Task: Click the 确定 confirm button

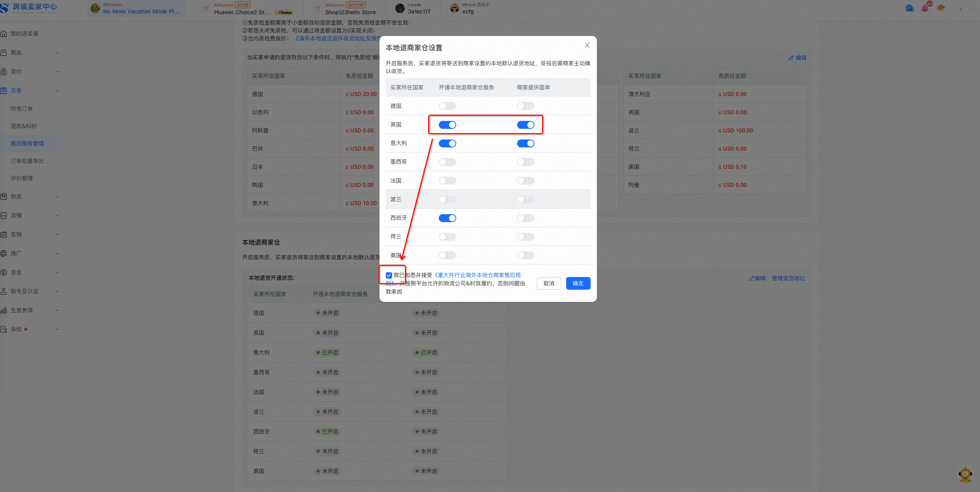Action: (578, 283)
